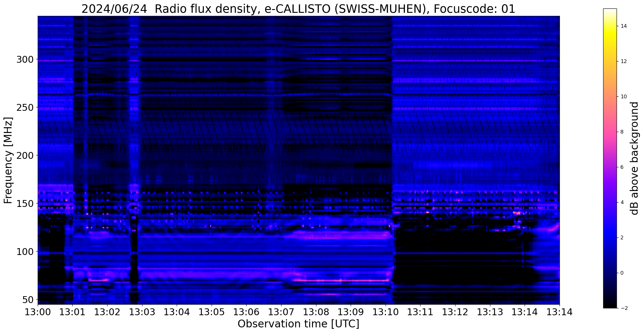Click the plot title starting with 2024/06/24
This screenshot has width=644, height=333.
[x=298, y=9]
